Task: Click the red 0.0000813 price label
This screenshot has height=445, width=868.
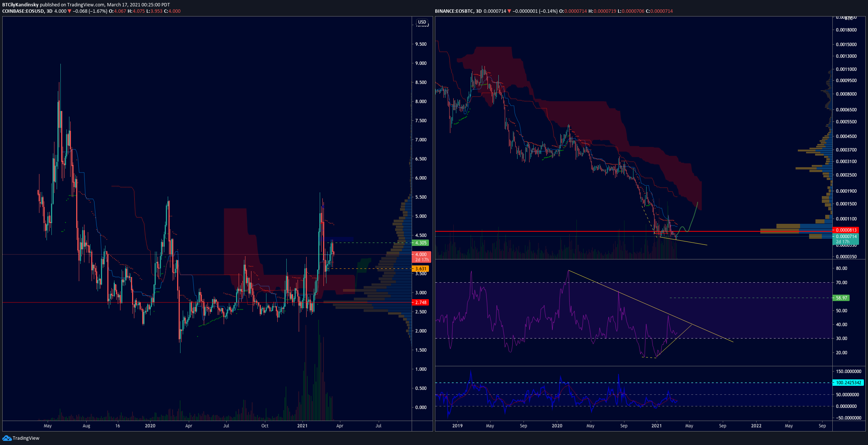Action: [x=846, y=230]
